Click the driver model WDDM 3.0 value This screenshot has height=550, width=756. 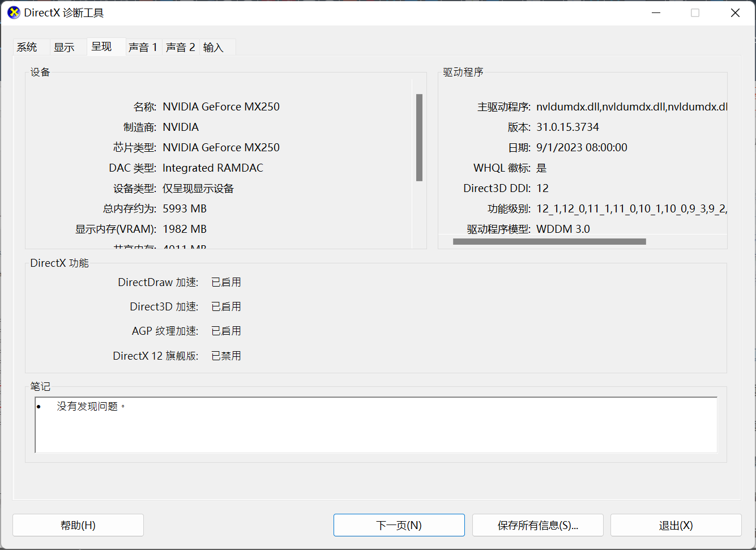(x=563, y=229)
